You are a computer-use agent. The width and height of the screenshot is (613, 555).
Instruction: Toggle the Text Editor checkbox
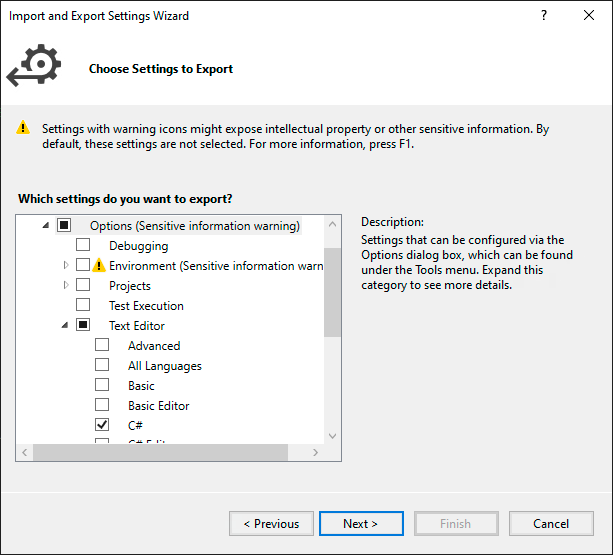pos(83,324)
